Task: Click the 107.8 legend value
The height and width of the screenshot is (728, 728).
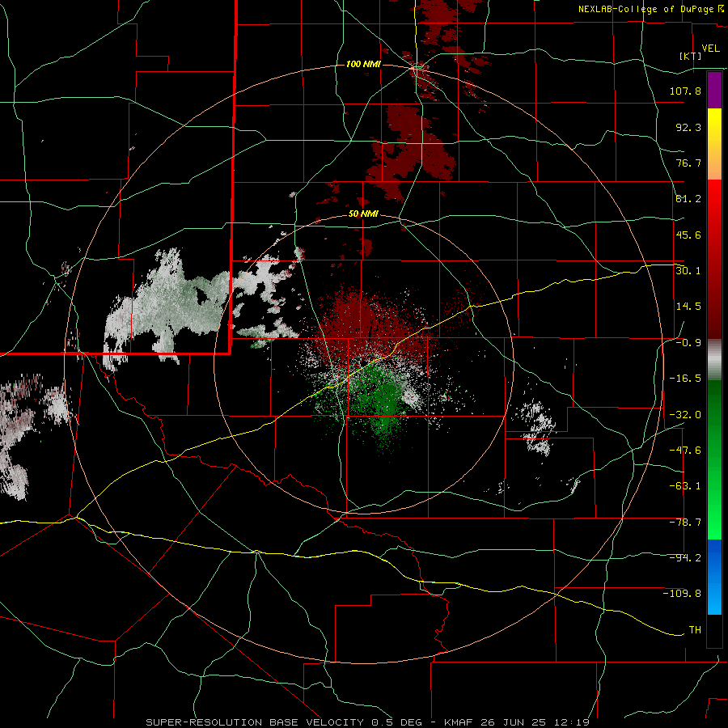Action: coord(685,91)
